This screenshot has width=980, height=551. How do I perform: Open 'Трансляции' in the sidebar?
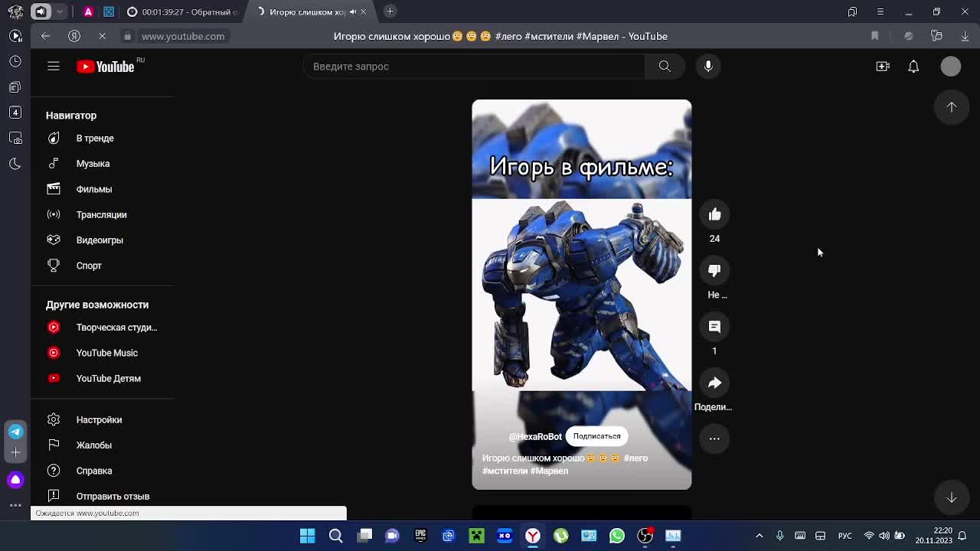pos(103,215)
